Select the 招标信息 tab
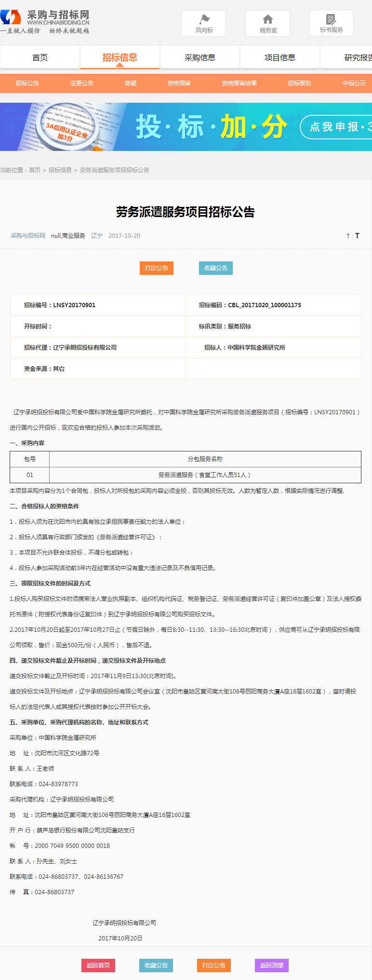Screen dimensions: 372x980 point(120,58)
